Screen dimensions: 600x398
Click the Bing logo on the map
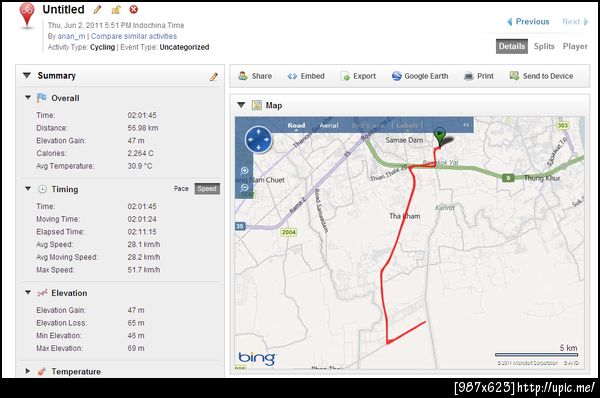pyautogui.click(x=257, y=358)
